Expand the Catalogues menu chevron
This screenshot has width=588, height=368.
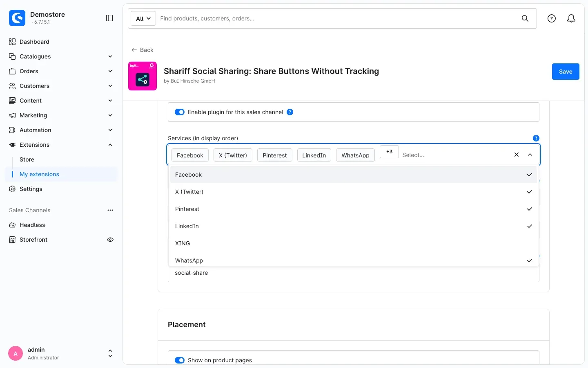pos(110,56)
